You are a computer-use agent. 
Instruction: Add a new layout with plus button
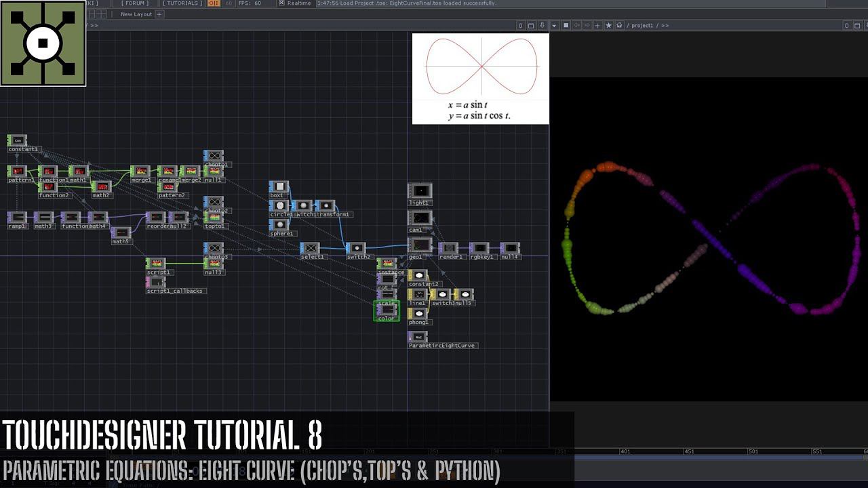pos(159,14)
